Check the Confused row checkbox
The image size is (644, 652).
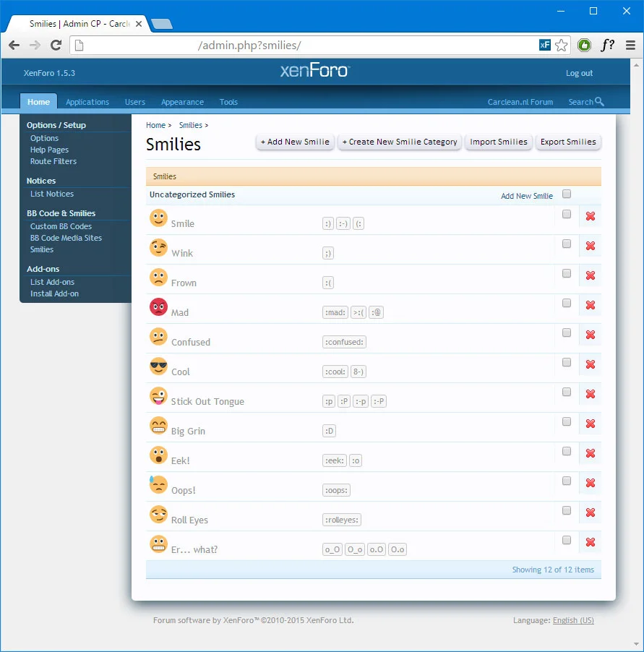point(566,333)
